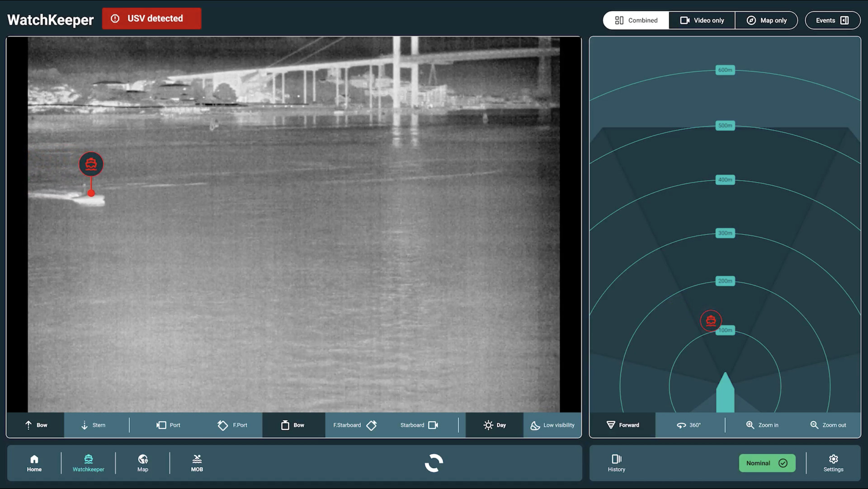
Task: Switch to Day camera mode
Action: coord(495,425)
